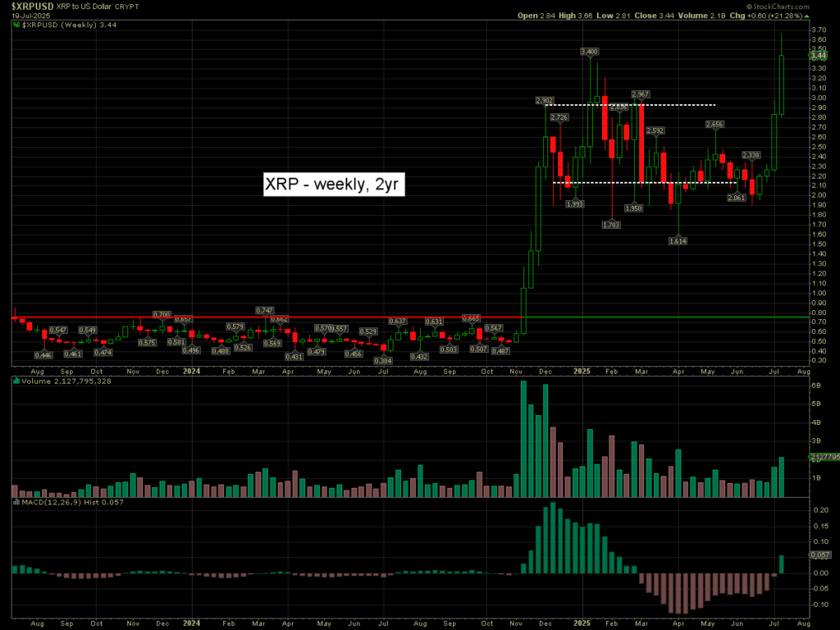Click the 'XRP to US Dollar' description

tap(84, 7)
